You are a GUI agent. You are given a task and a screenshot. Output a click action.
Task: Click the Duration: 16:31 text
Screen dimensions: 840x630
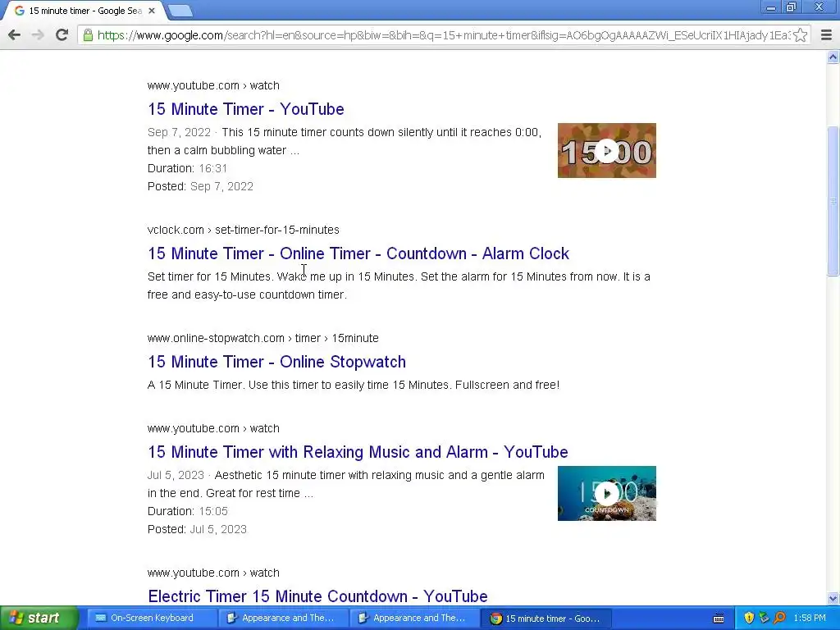[x=188, y=168]
